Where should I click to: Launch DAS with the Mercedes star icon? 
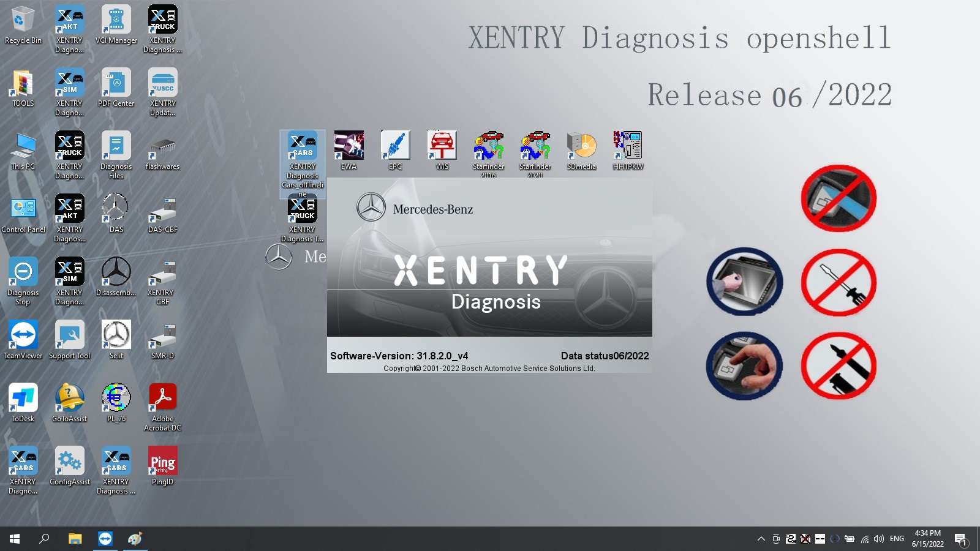(116, 213)
